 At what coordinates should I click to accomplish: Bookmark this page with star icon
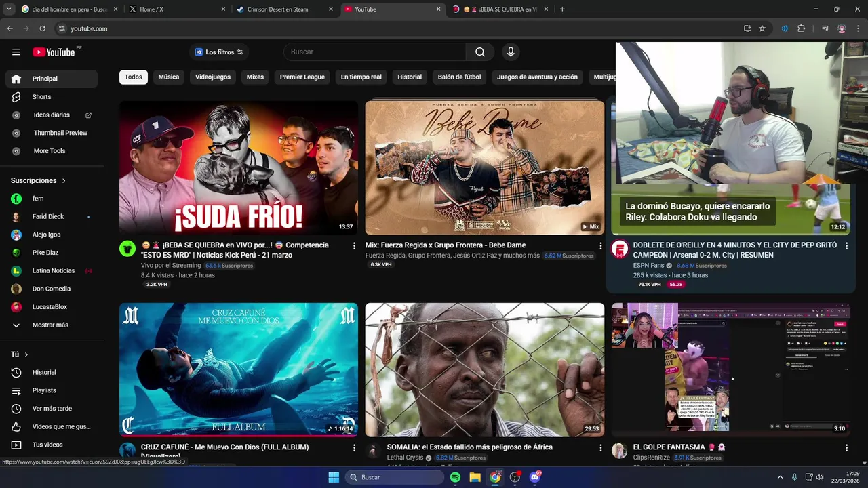pyautogui.click(x=762, y=28)
